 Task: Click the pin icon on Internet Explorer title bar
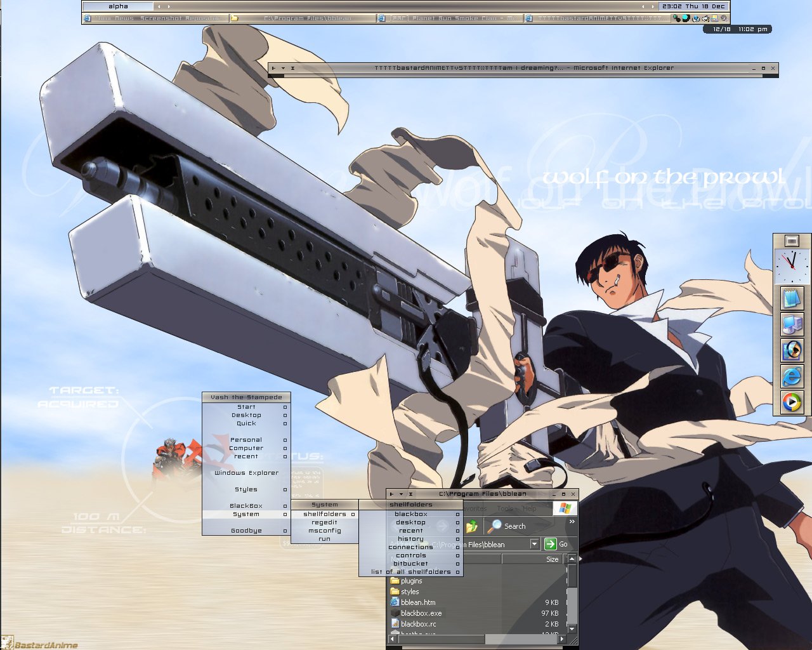pyautogui.click(x=273, y=68)
